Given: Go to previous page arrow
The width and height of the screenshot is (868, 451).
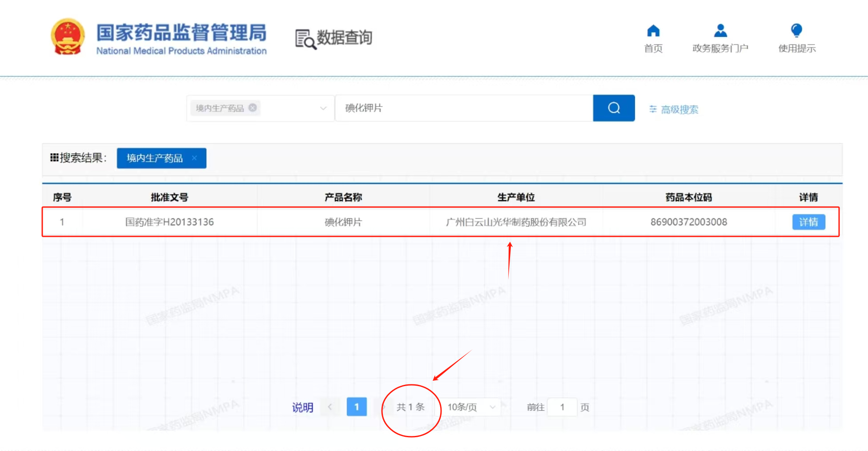Looking at the screenshot, I should click(x=330, y=407).
